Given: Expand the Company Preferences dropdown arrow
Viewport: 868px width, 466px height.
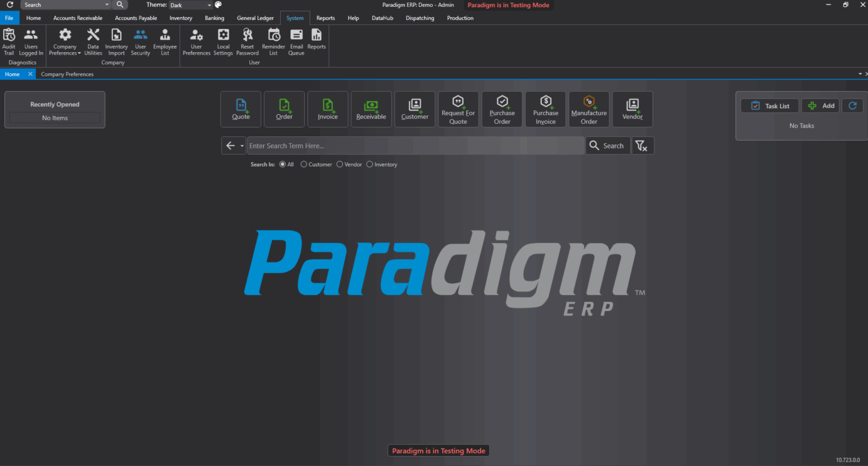Looking at the screenshot, I should coord(79,53).
